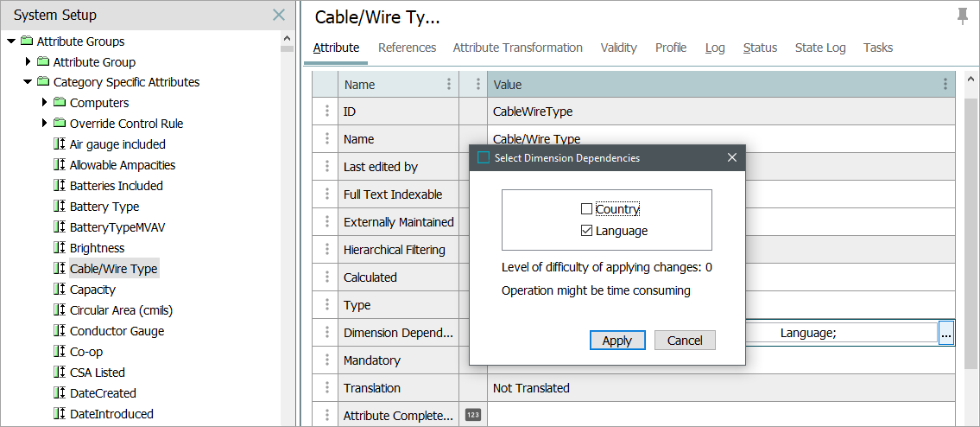Switch to the References tab
The image size is (980, 427).
pyautogui.click(x=407, y=48)
